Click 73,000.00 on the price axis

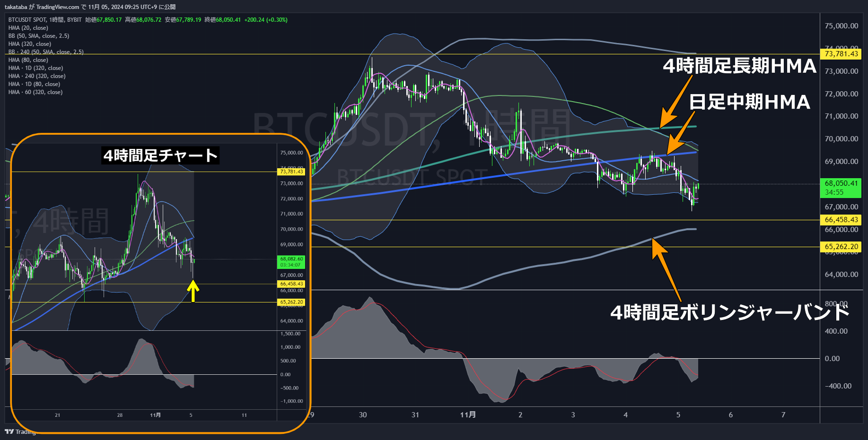842,71
